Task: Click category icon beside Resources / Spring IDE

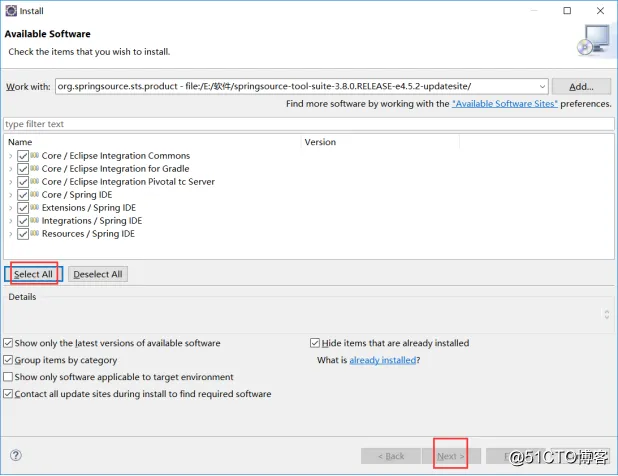Action: point(35,233)
